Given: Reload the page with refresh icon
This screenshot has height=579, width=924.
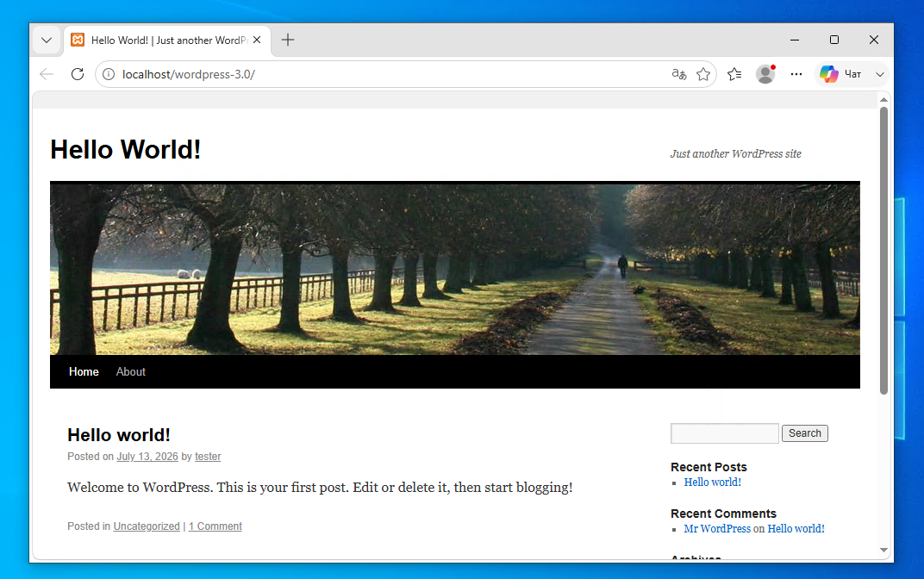Looking at the screenshot, I should [78, 74].
